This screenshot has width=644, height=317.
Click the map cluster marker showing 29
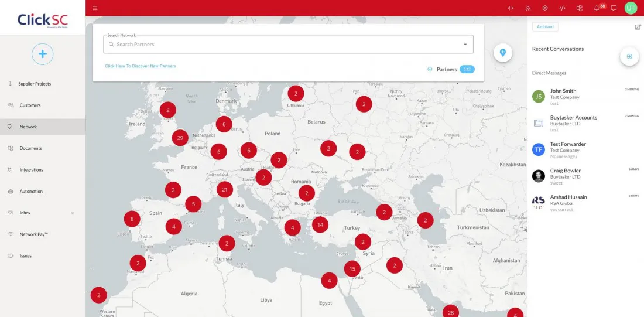[x=180, y=138]
